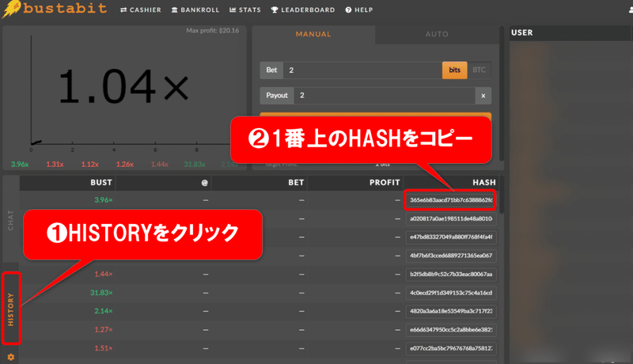Click the history table scrollbar
The height and width of the screenshot is (364, 633).
coord(502,195)
